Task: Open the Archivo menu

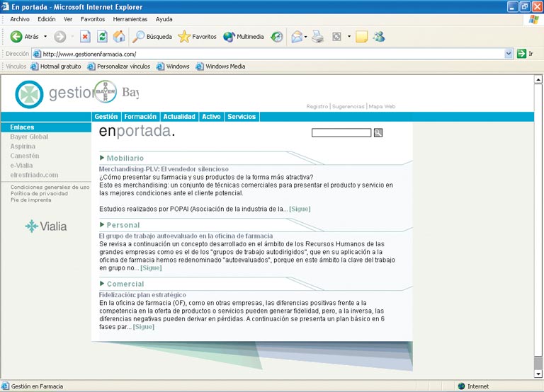Action: tap(20, 19)
